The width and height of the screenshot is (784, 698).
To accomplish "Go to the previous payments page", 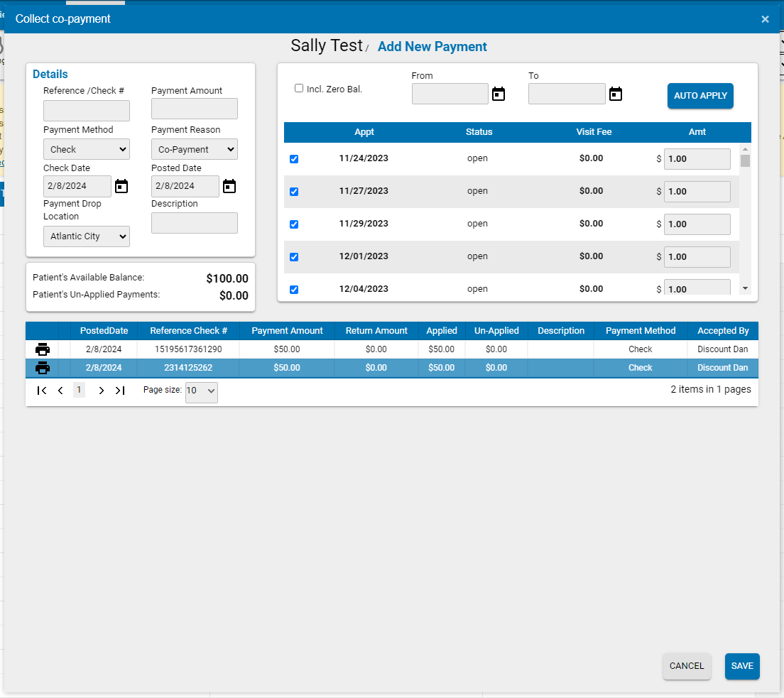I will (60, 390).
